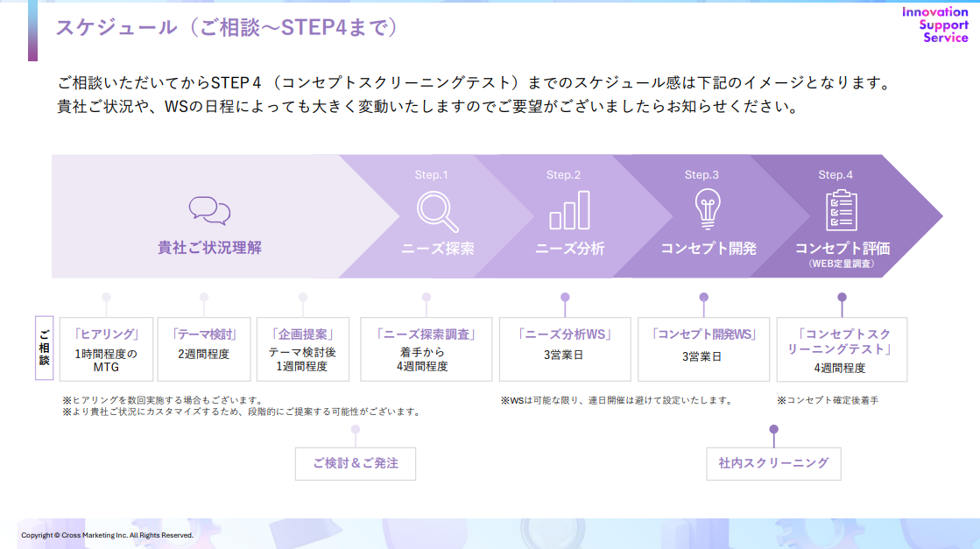Open the 社内スクリーニング button

[x=772, y=463]
